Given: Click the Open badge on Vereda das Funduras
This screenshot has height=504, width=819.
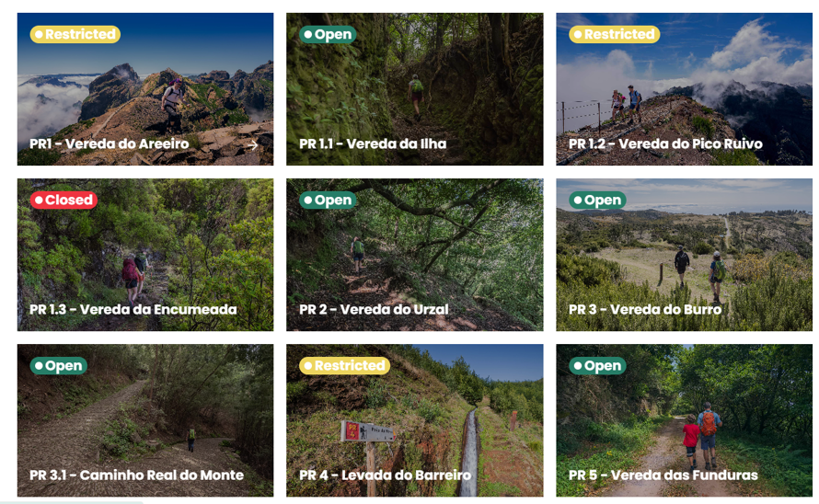Looking at the screenshot, I should (597, 366).
